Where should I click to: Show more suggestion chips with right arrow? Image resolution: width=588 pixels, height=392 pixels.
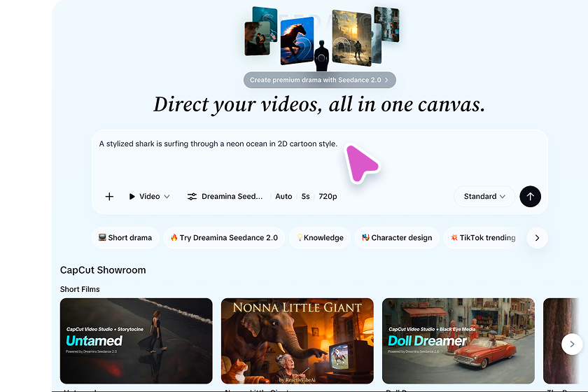click(537, 238)
